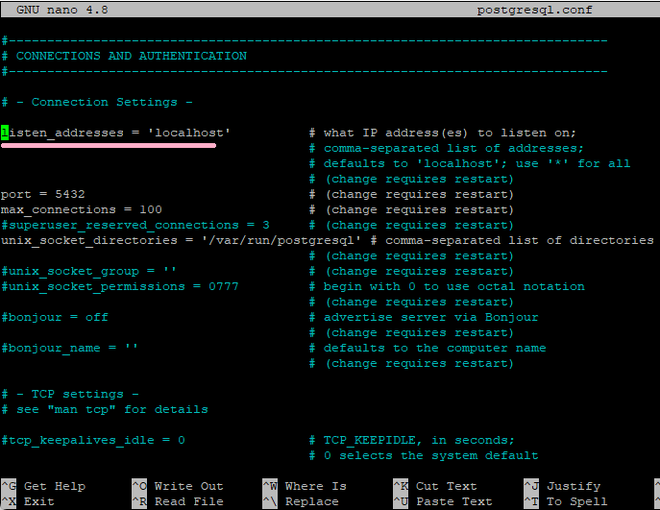Click the ^X Exit shortcut
This screenshot has width=660, height=510.
28,502
